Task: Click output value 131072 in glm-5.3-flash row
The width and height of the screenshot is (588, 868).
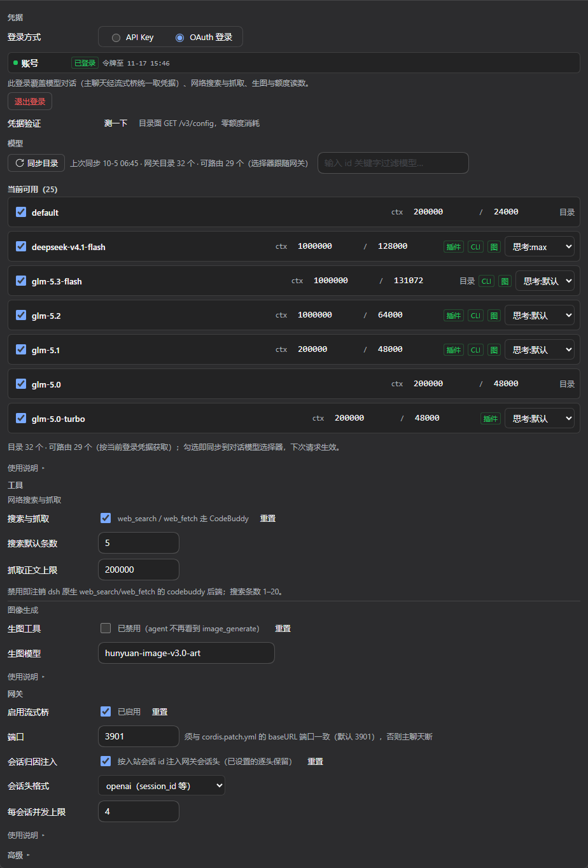Action: click(x=409, y=281)
